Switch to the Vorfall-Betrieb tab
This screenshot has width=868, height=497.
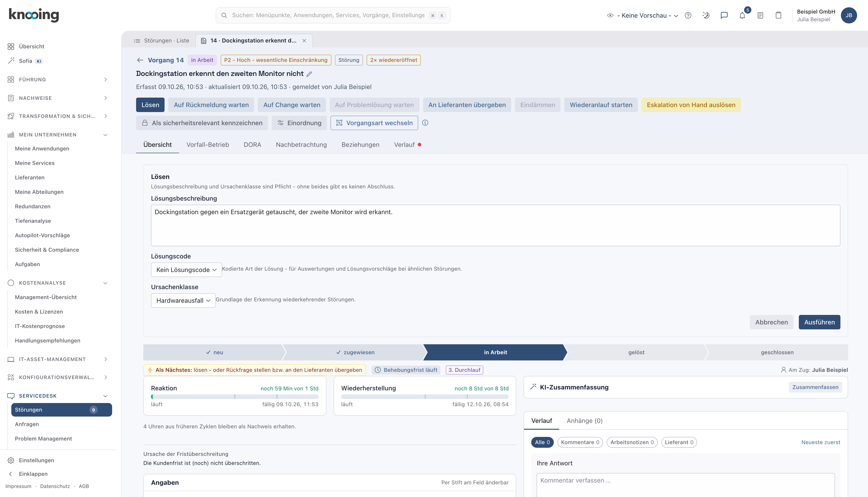[x=208, y=145]
